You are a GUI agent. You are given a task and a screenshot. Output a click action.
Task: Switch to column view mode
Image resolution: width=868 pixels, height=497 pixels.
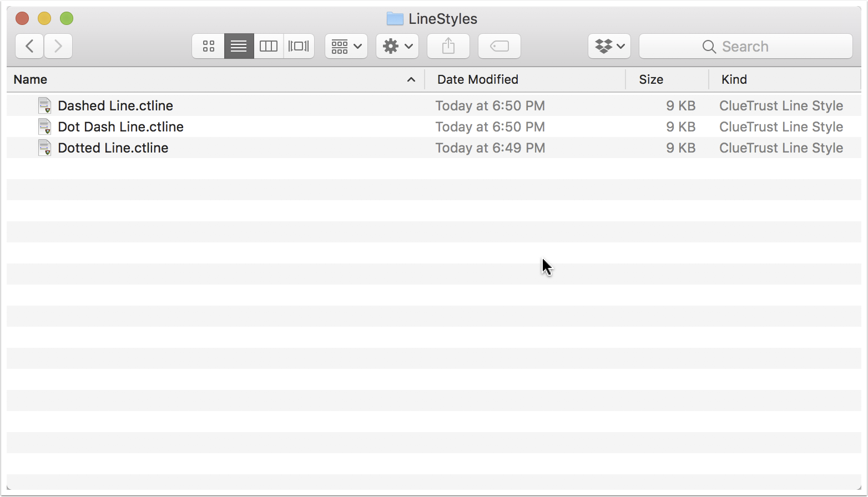pyautogui.click(x=269, y=46)
